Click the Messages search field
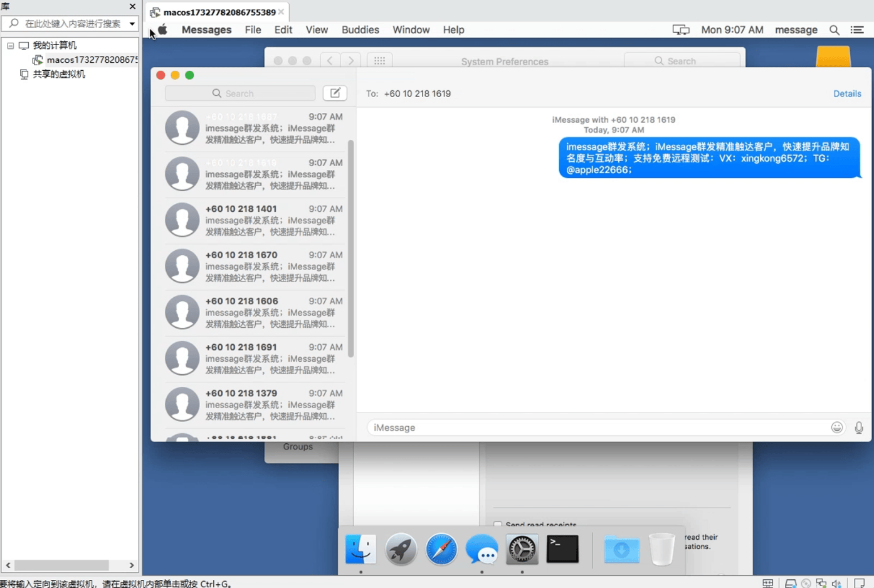The width and height of the screenshot is (874, 588). pos(240,93)
